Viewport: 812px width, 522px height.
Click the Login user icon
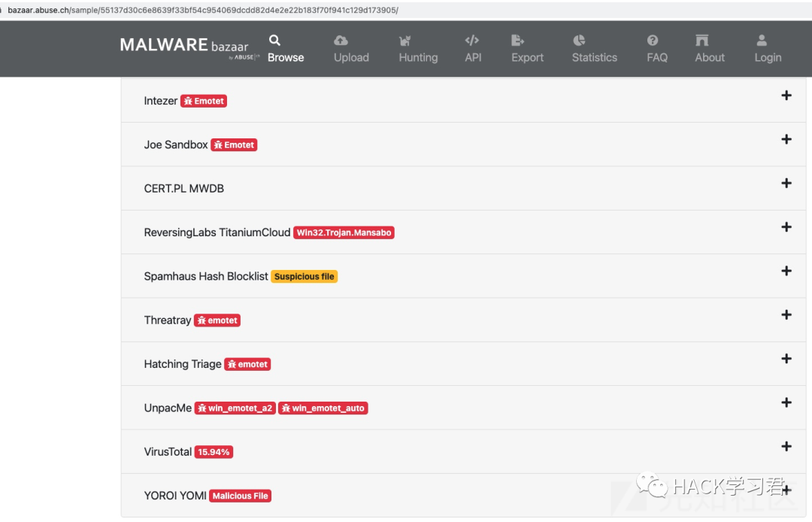[761, 41]
